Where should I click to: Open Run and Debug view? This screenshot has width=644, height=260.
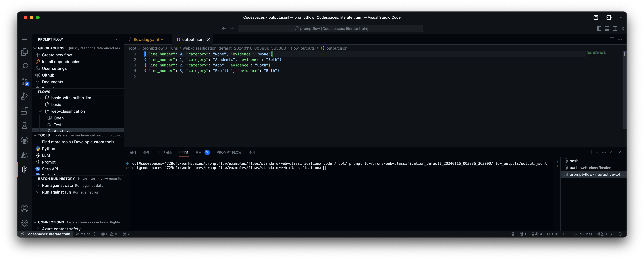coord(25,96)
